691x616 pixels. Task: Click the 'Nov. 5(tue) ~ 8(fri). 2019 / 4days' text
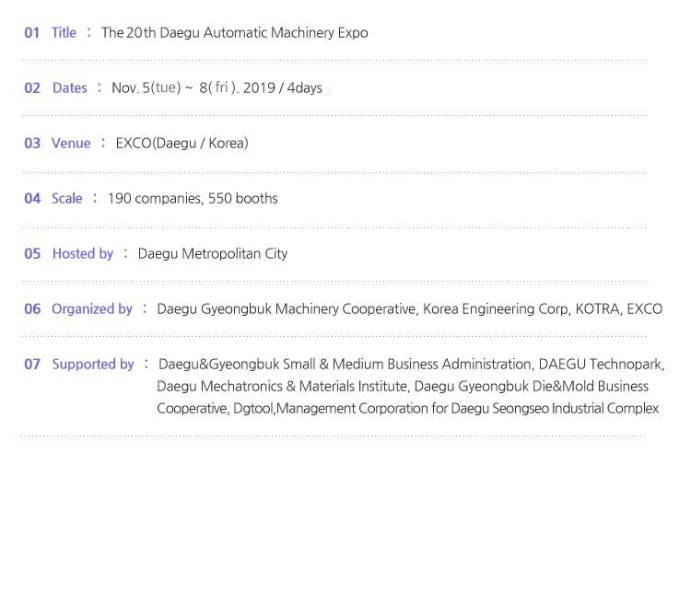coord(217,87)
